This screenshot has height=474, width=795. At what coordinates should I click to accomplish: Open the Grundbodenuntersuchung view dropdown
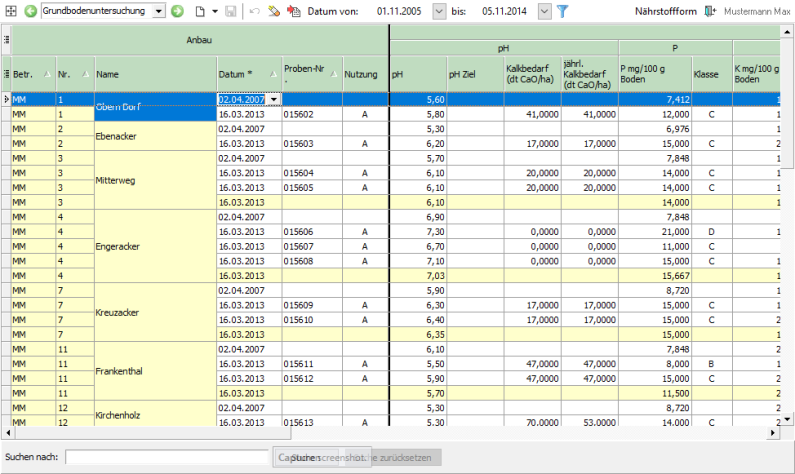[x=159, y=11]
